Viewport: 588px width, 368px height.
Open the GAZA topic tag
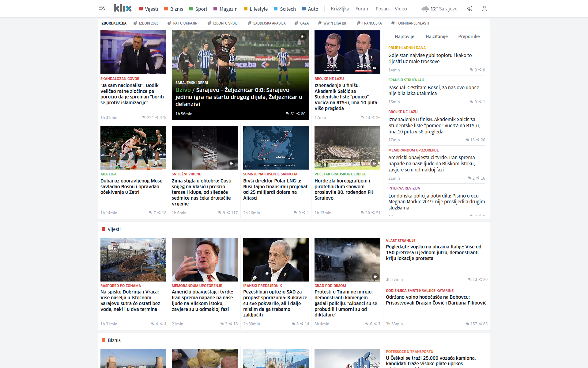302,23
